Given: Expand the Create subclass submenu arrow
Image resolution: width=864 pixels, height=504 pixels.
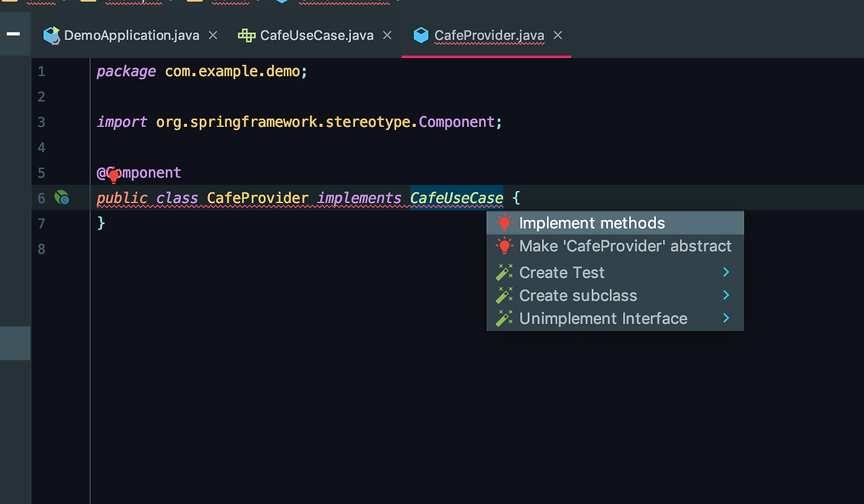Looking at the screenshot, I should [x=726, y=295].
